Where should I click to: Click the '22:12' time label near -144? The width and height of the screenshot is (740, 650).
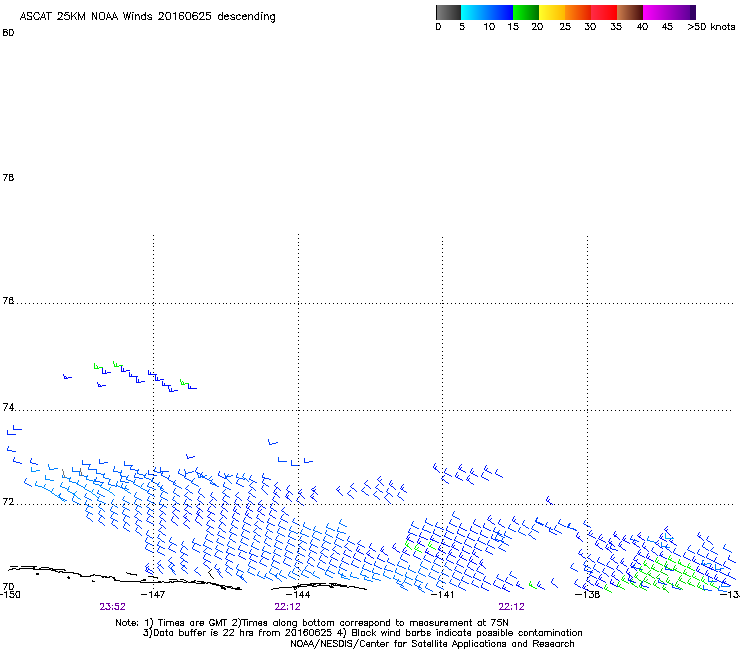(x=287, y=607)
